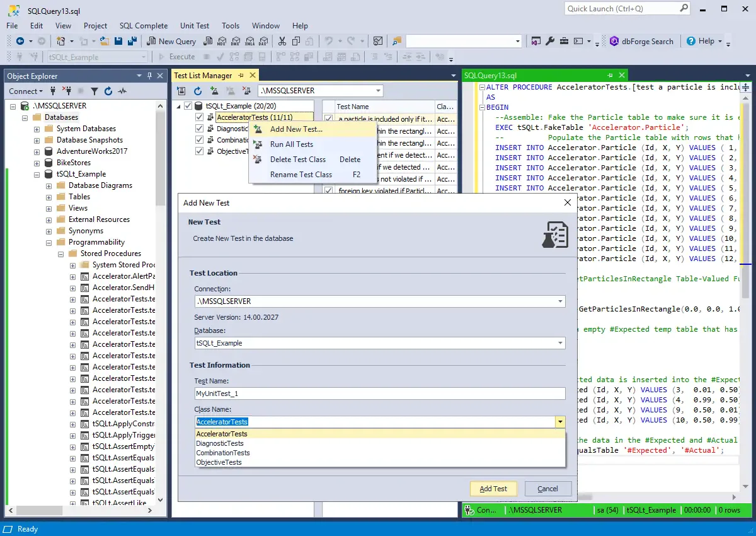Click the New Query button
This screenshot has height=536, width=756.
pos(171,41)
